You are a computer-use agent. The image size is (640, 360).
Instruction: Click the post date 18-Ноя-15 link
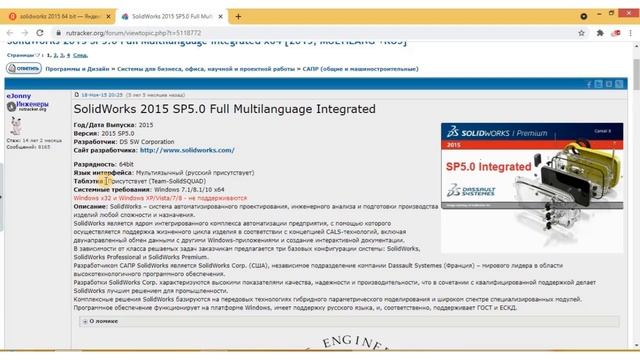pos(102,95)
